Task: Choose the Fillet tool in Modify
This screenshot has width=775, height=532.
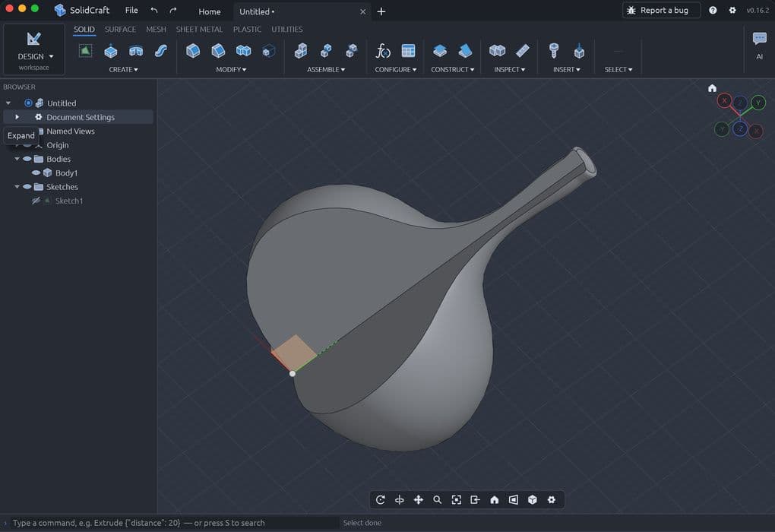Action: 193,50
